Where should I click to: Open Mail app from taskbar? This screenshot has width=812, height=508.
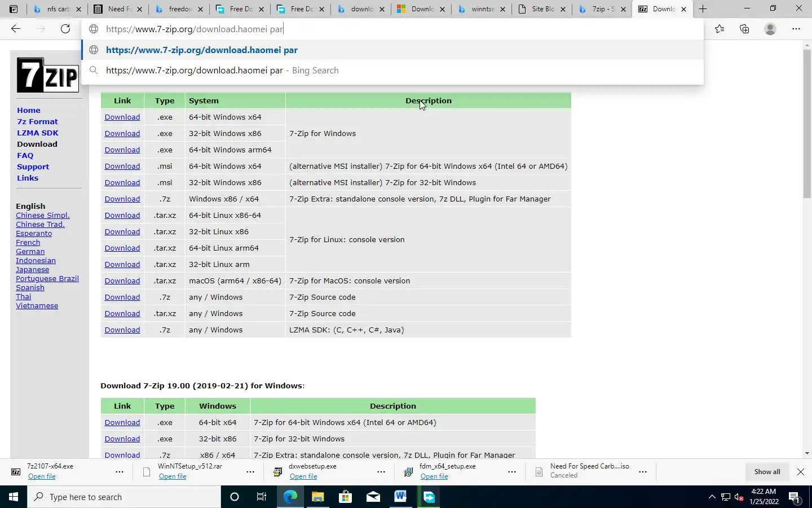[373, 497]
